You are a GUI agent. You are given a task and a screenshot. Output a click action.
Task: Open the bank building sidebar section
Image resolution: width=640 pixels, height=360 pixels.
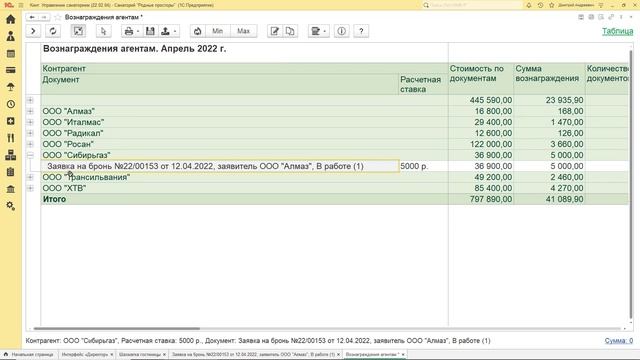[11, 189]
